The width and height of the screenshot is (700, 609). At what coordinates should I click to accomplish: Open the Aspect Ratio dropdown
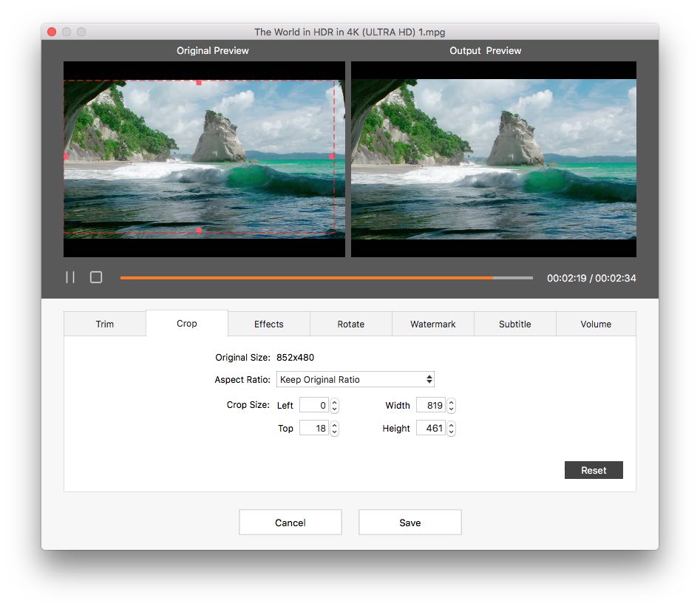pos(356,379)
